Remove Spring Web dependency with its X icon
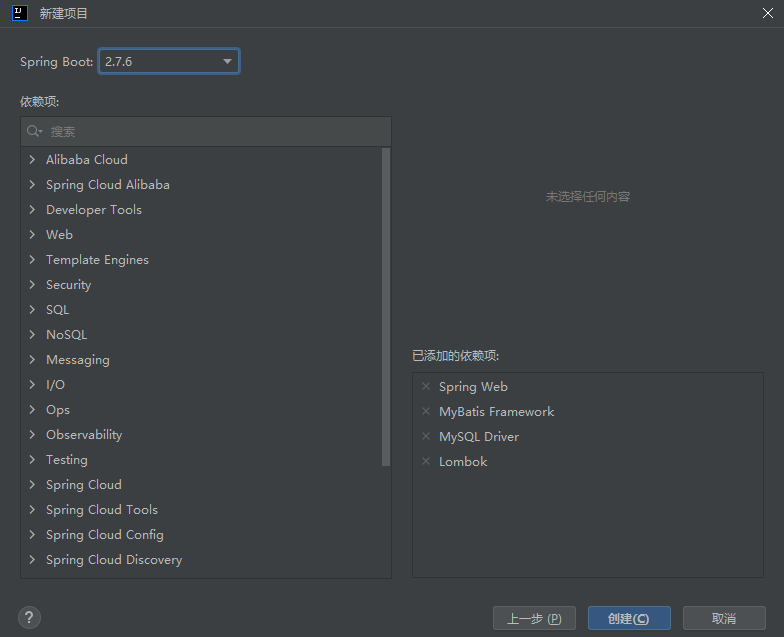Screen dimensions: 784x637 (x=426, y=386)
